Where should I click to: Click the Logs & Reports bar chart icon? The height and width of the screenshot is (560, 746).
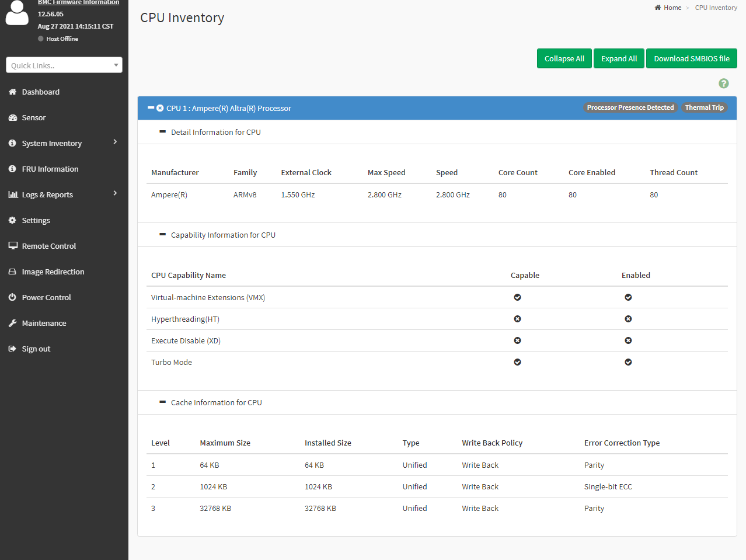pos(13,194)
